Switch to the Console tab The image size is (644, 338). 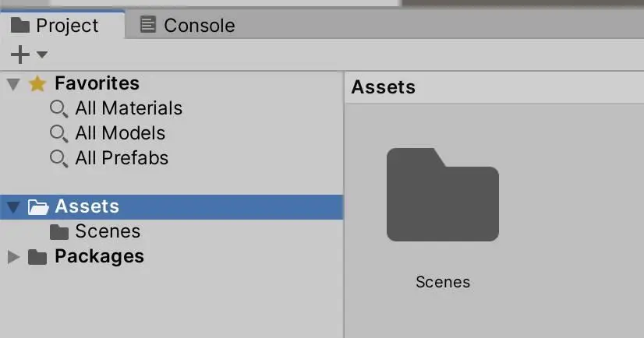188,26
